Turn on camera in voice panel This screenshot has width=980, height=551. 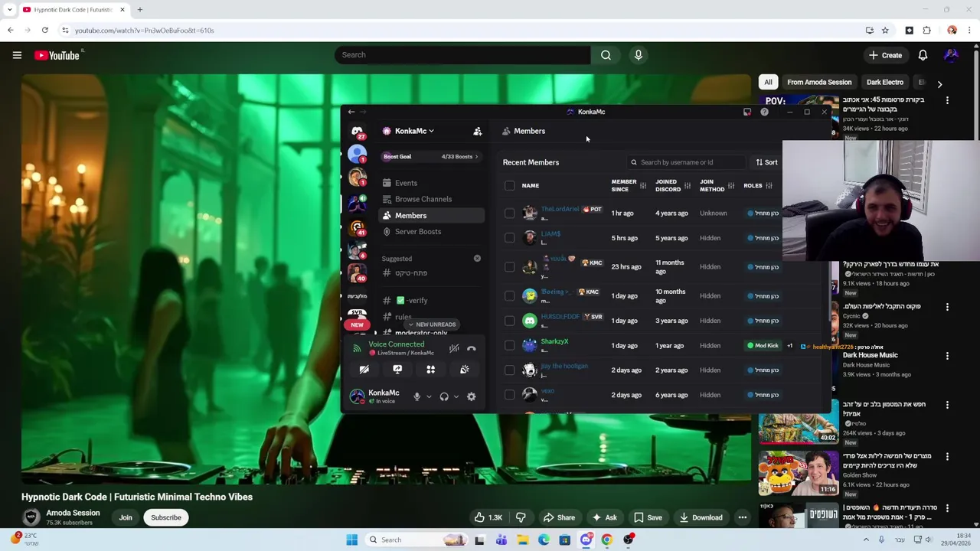coord(364,370)
